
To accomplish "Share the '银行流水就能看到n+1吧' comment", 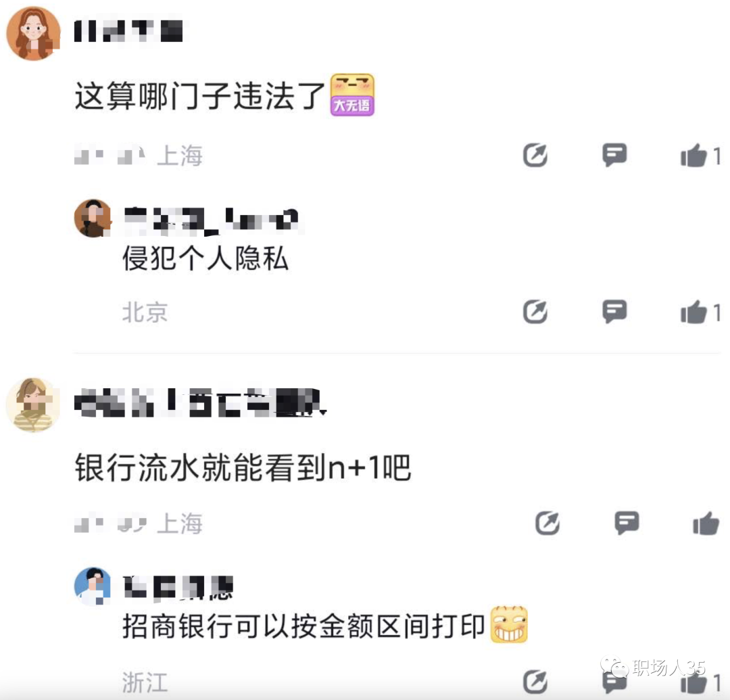I will (x=547, y=523).
